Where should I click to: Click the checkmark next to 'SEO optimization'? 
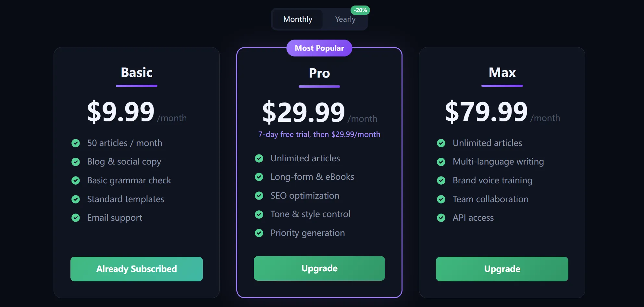click(259, 196)
